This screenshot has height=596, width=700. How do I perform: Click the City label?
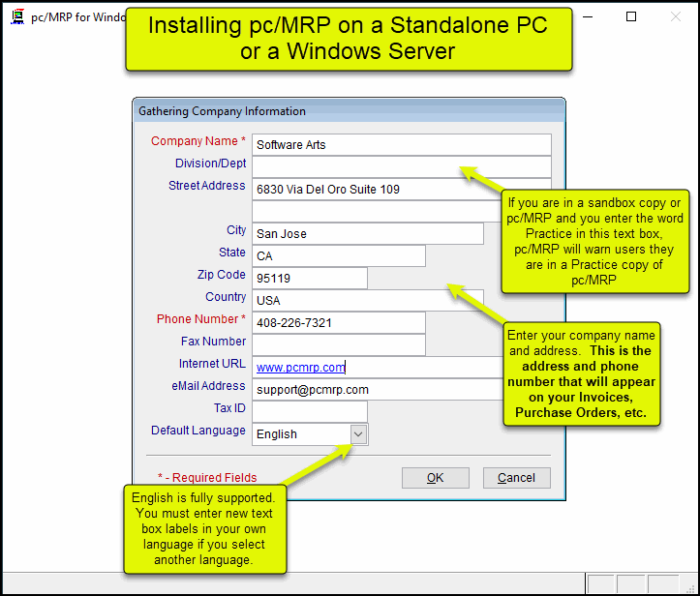pyautogui.click(x=236, y=230)
